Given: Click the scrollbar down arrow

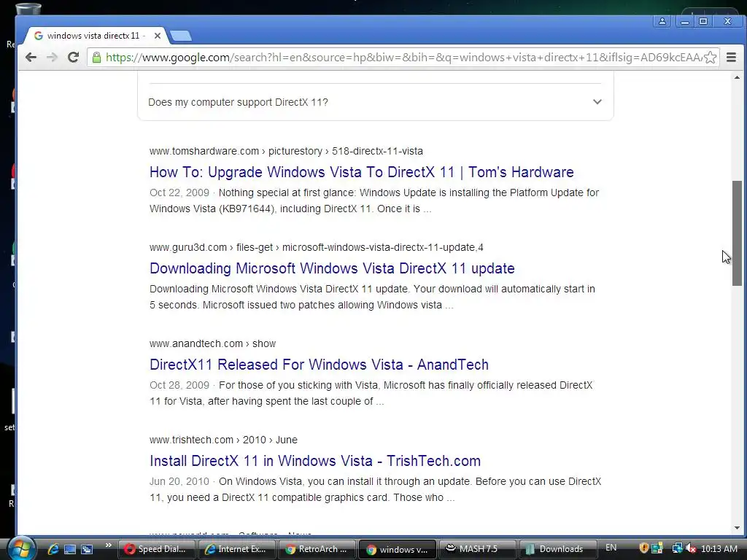Looking at the screenshot, I should [x=737, y=528].
